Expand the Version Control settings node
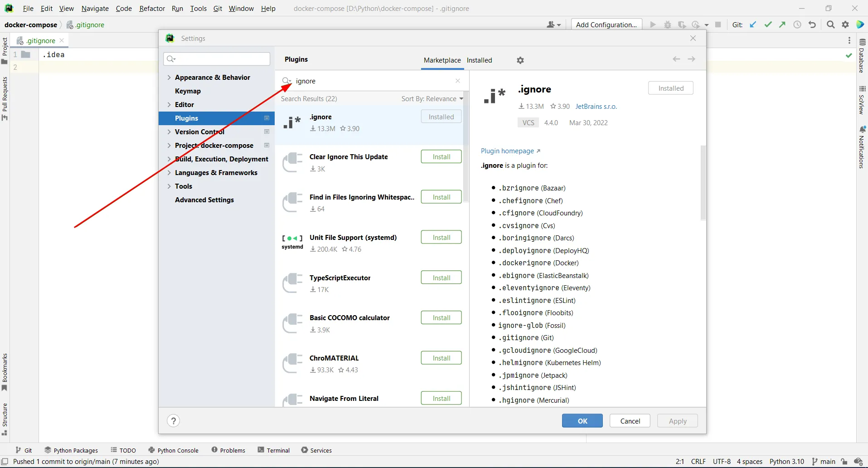The width and height of the screenshot is (868, 468). 169,132
